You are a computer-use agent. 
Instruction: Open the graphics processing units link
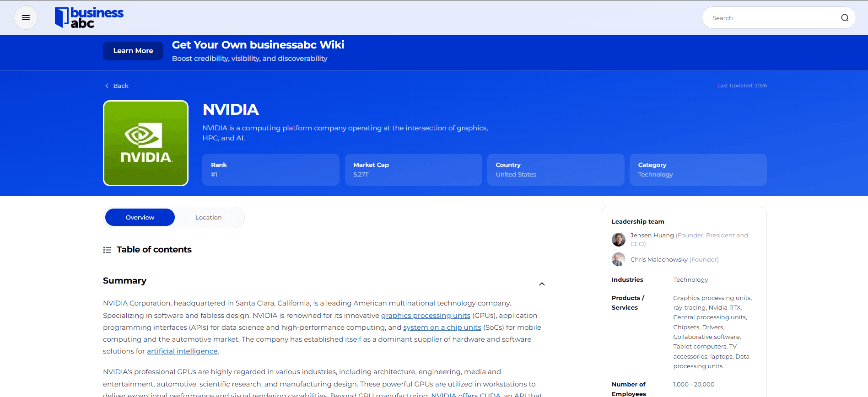pos(426,316)
